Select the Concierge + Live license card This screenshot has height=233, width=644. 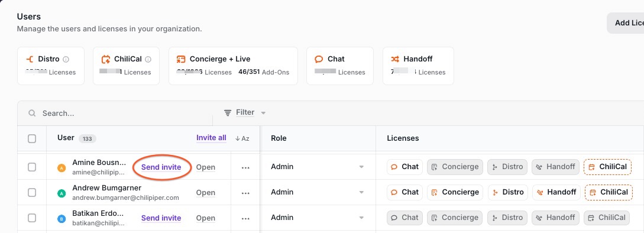point(233,66)
